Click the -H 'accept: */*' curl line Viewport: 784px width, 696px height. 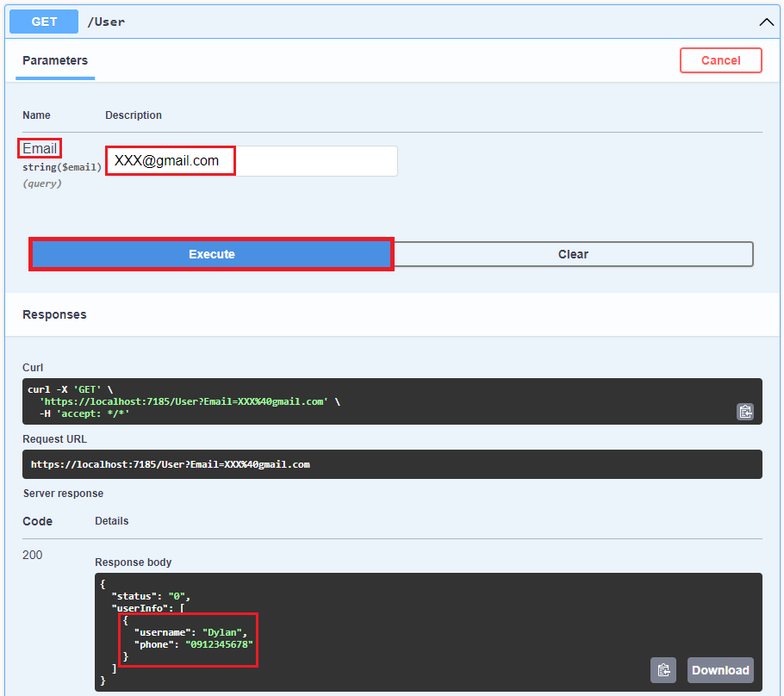coord(84,413)
